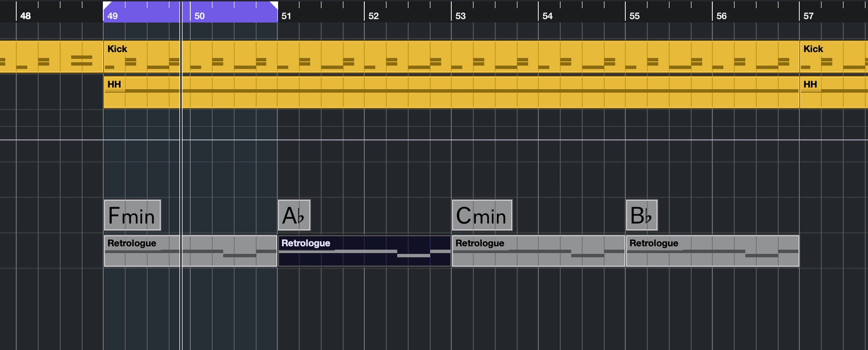Select the Retrologue part under Fmin
Screen dimensions: 868x350
(x=191, y=251)
